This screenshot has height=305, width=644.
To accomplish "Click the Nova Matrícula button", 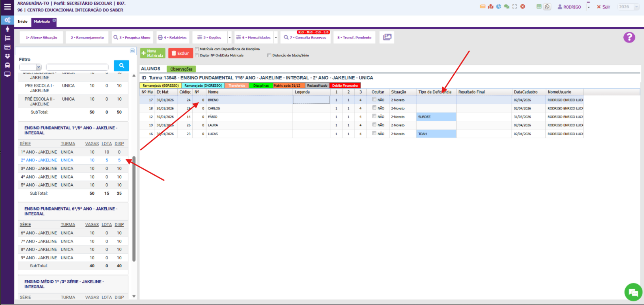I will 153,53.
